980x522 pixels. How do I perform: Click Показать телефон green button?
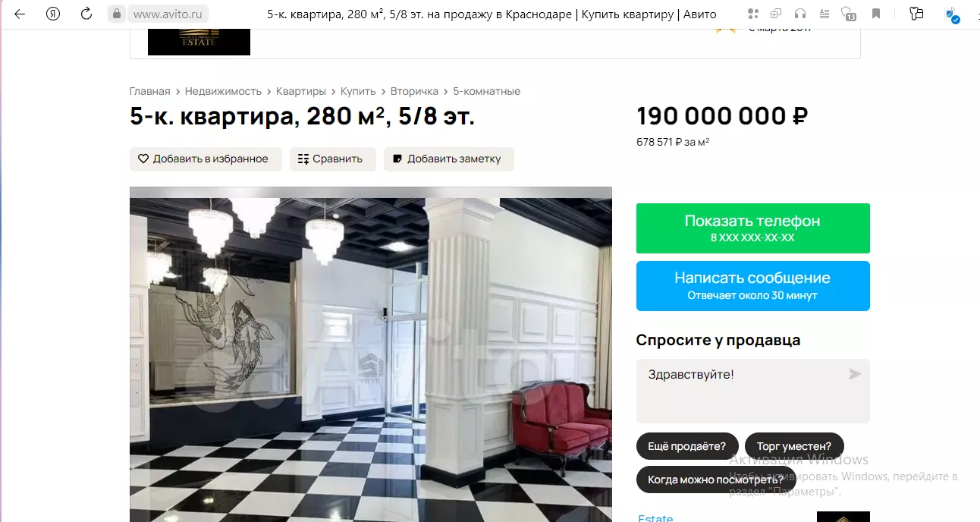pyautogui.click(x=752, y=228)
